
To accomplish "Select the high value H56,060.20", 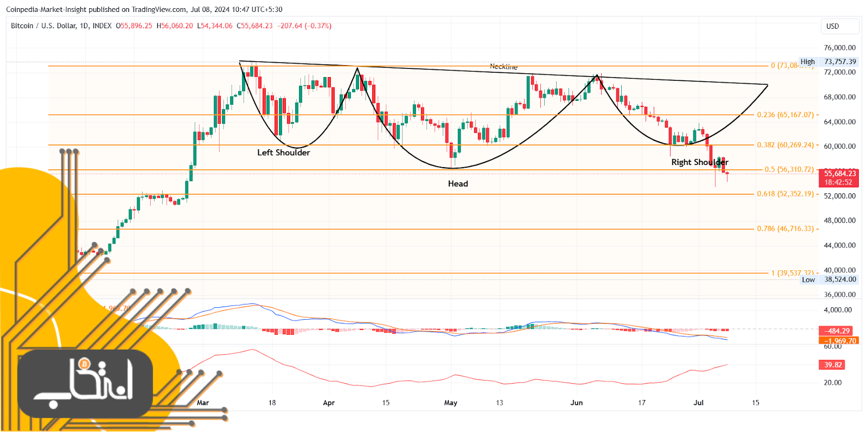I will coord(175,26).
